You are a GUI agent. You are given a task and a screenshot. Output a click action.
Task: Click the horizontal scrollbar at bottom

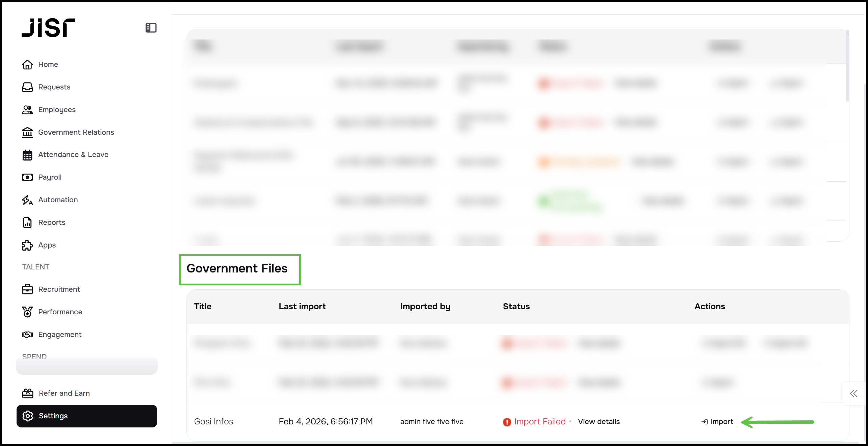click(515, 443)
